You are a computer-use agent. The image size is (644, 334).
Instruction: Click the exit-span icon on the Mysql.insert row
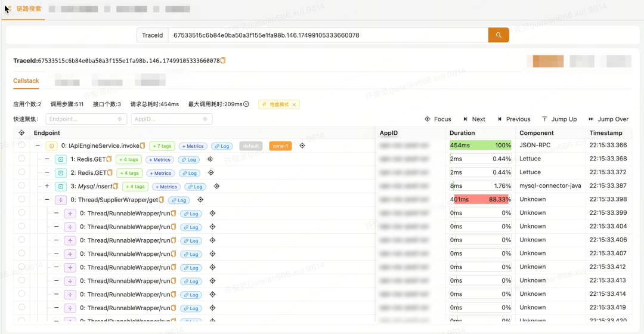61,187
